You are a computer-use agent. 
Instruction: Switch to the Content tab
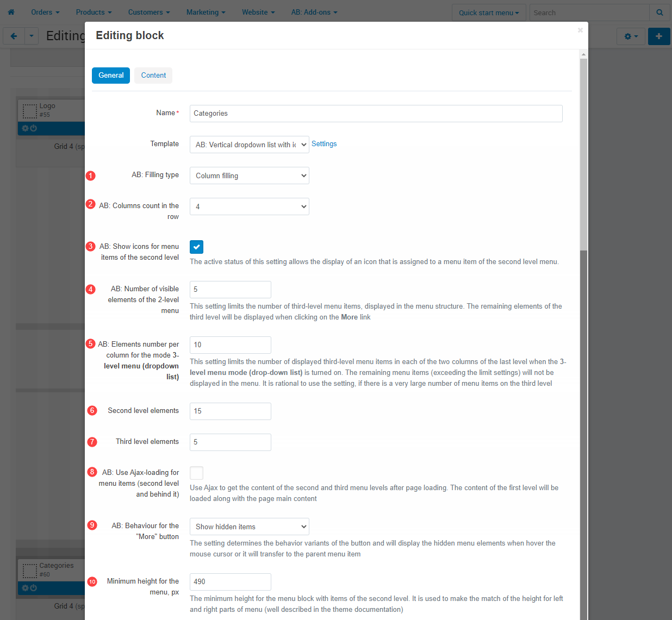tap(153, 76)
